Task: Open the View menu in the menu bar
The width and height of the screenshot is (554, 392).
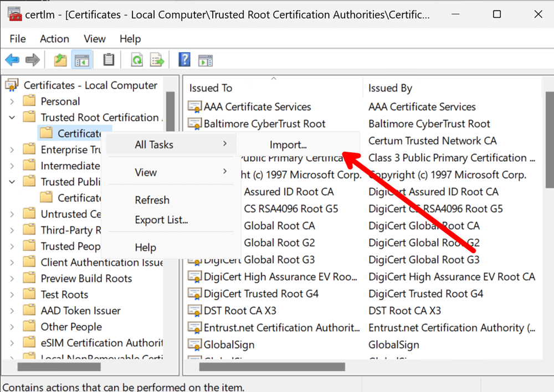Action: point(95,39)
